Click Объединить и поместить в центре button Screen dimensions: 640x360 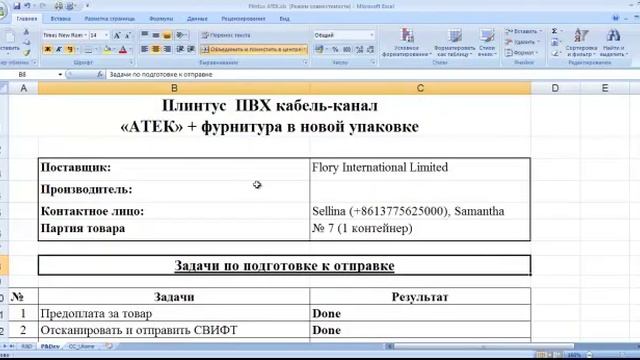click(253, 49)
